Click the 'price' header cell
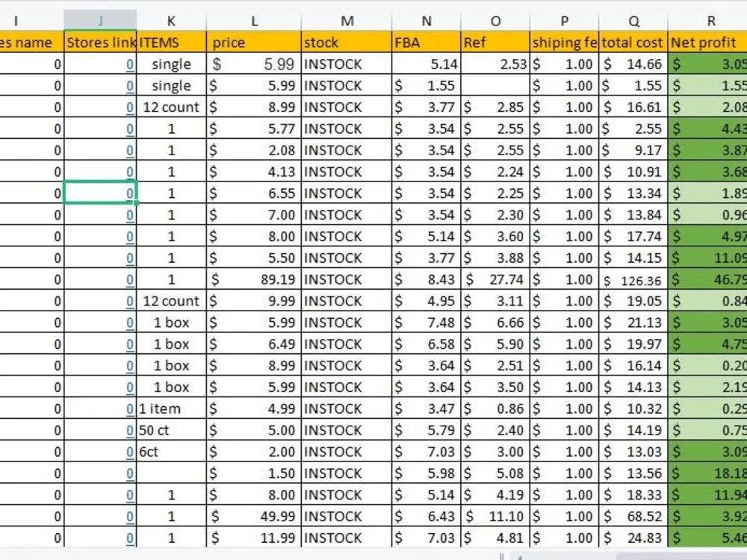The width and height of the screenshot is (747, 560). click(254, 43)
